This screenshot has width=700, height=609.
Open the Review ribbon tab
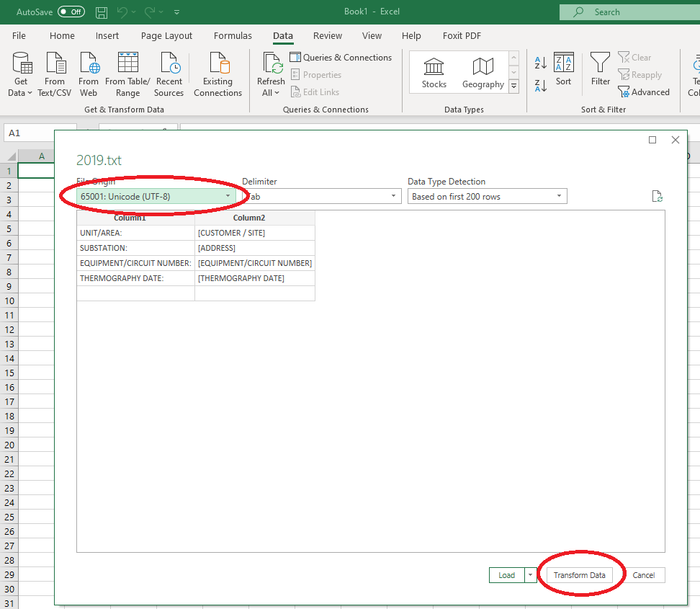pyautogui.click(x=328, y=35)
